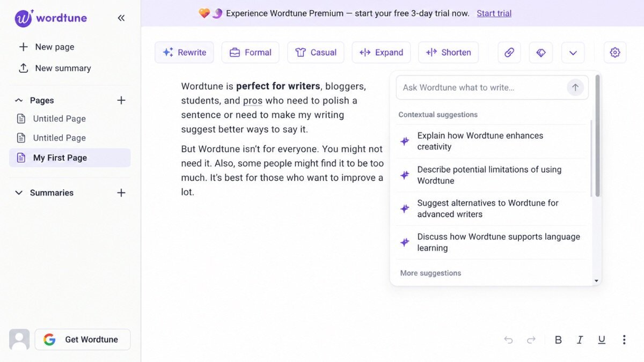Click the Rewrite button

click(184, 53)
